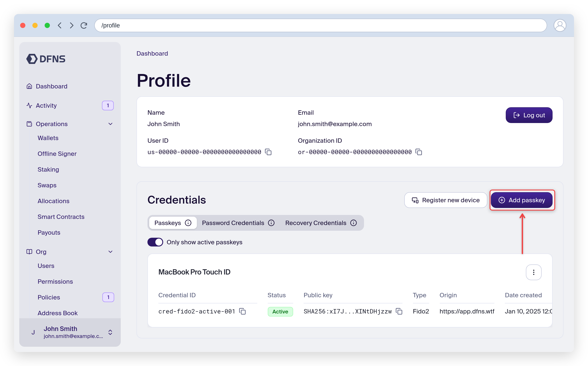Switch to the Passkeys tab
Screen dimensions: 588x366
tap(173, 223)
